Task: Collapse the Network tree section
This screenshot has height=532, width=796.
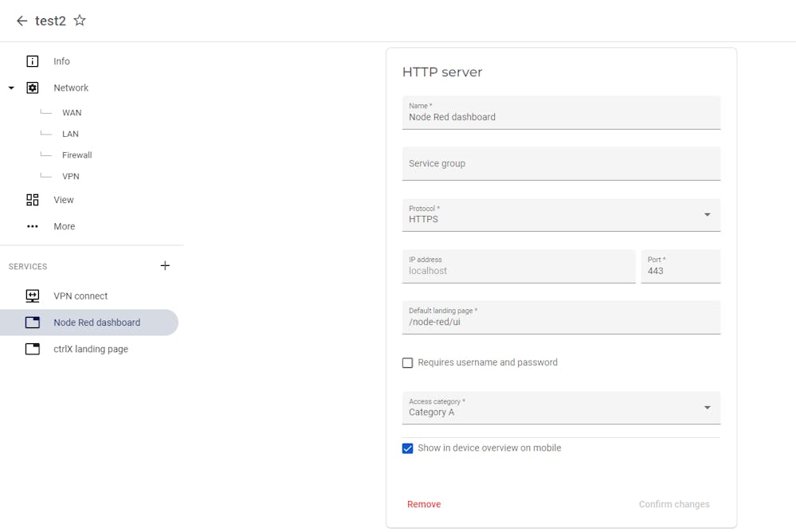Action: click(11, 88)
